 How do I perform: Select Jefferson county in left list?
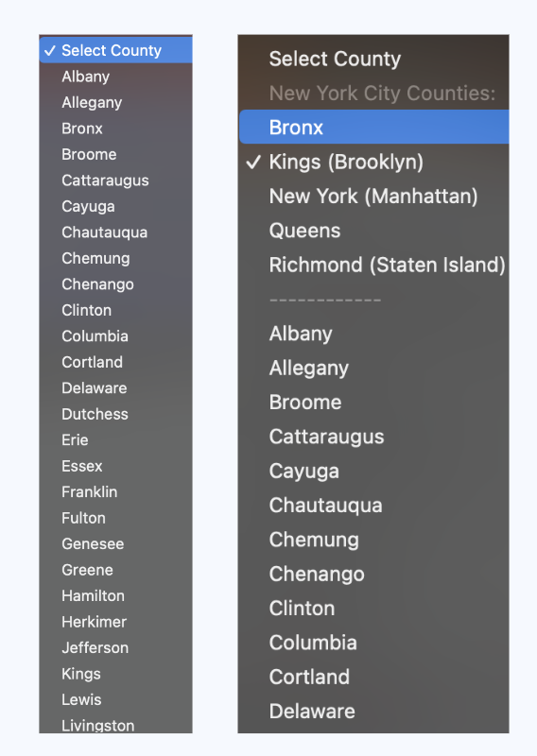(x=115, y=647)
